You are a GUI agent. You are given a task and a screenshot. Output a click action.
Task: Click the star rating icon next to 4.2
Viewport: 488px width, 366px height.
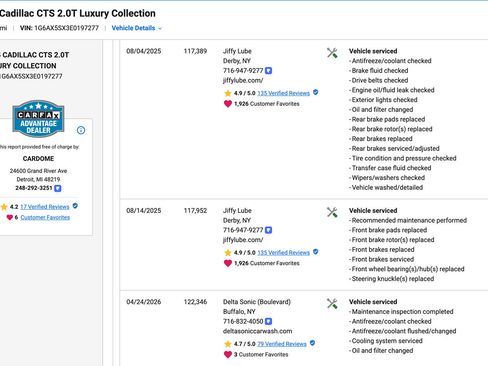pos(4,207)
